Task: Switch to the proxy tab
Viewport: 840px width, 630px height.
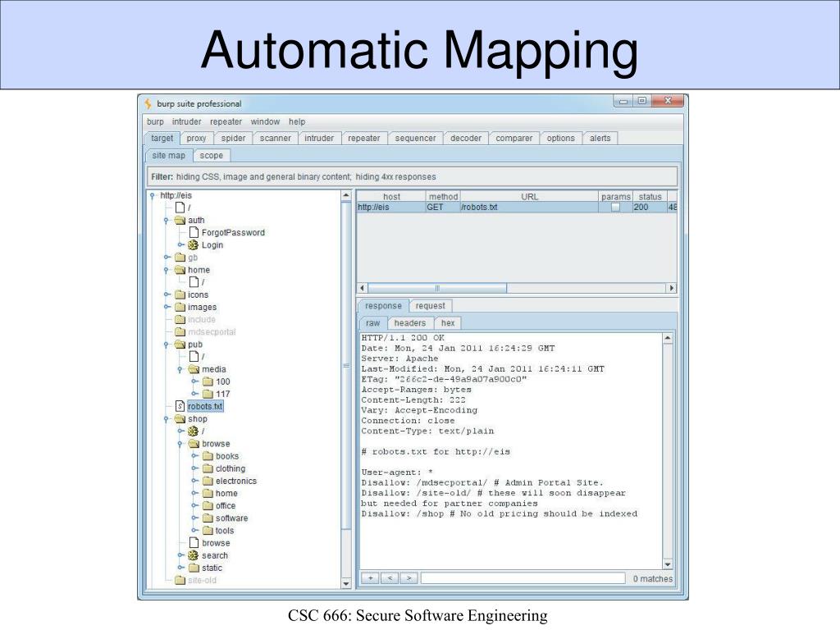Action: point(196,138)
